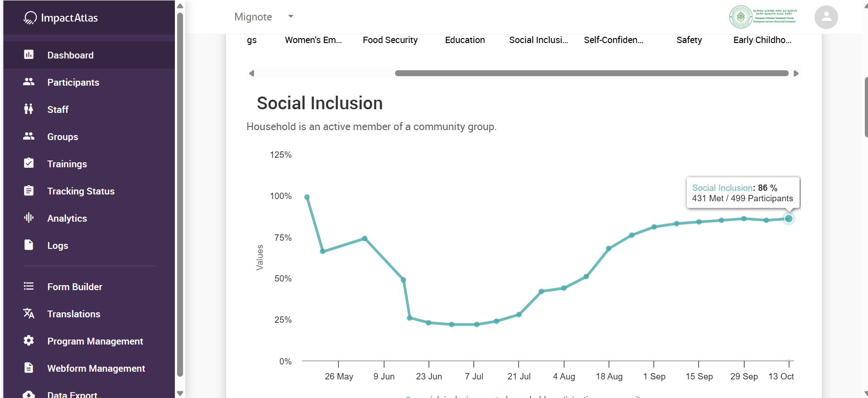Click the Translations language icon
Image resolution: width=868 pixels, height=398 pixels.
29,314
